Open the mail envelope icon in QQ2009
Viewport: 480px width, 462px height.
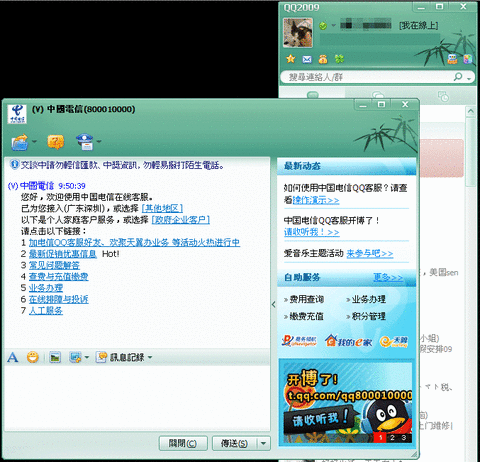tap(307, 59)
